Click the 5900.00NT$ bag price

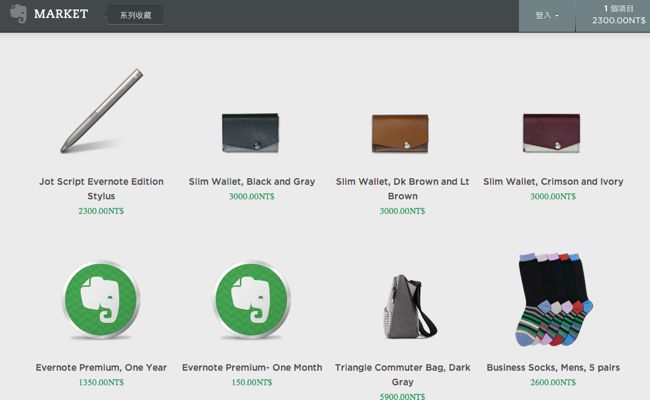coord(403,396)
